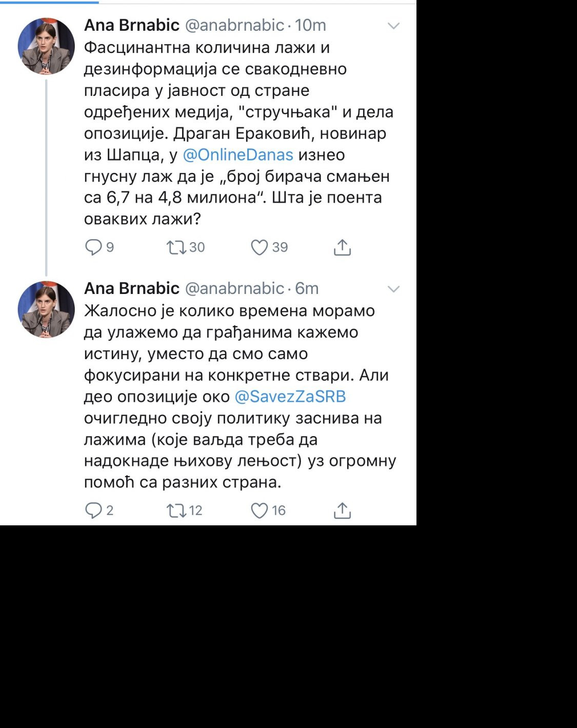Open avatar on the second tweet
The width and height of the screenshot is (577, 728).
click(46, 309)
